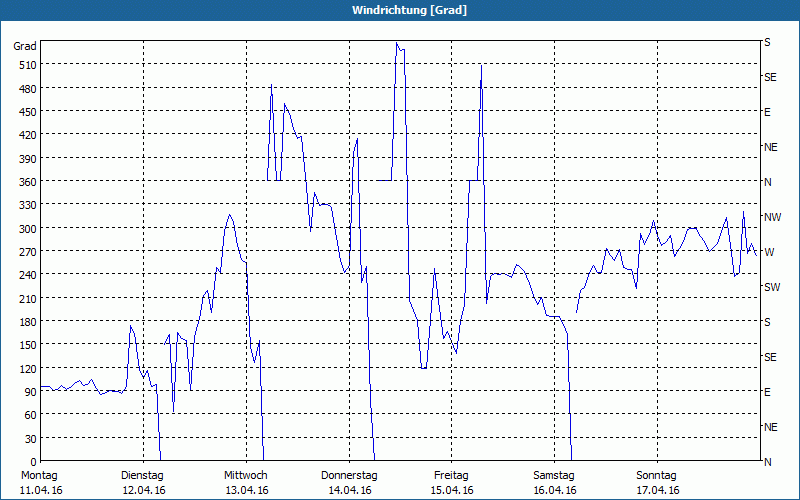Click the "270" degree axis label
The image size is (800, 500).
pos(28,252)
